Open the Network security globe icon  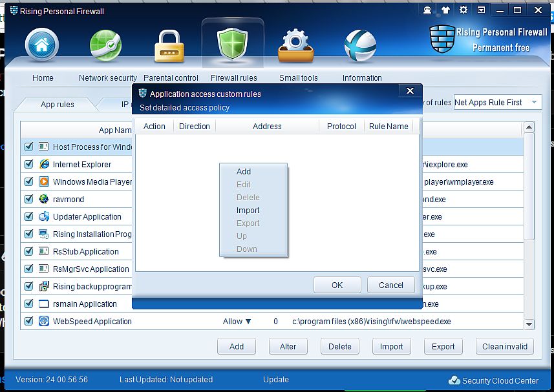pos(105,45)
